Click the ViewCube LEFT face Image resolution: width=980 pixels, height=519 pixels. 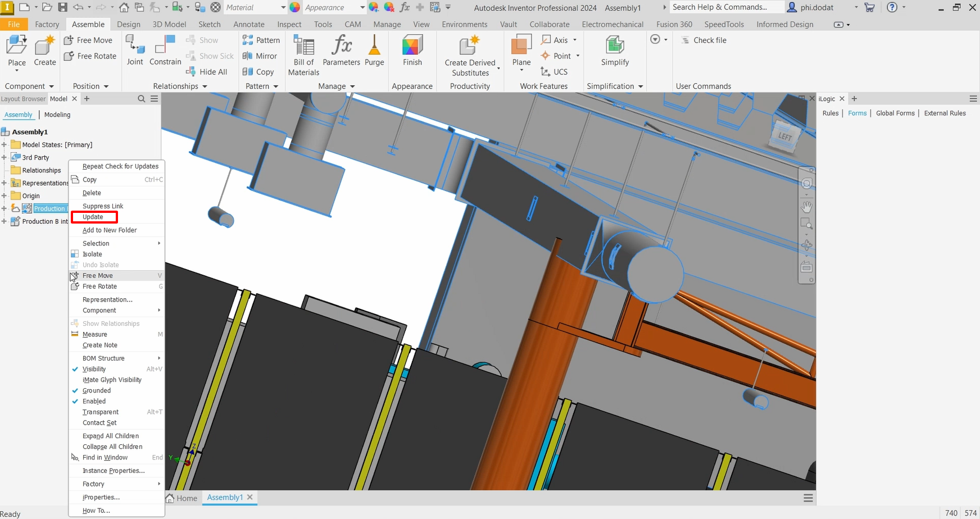coord(785,136)
